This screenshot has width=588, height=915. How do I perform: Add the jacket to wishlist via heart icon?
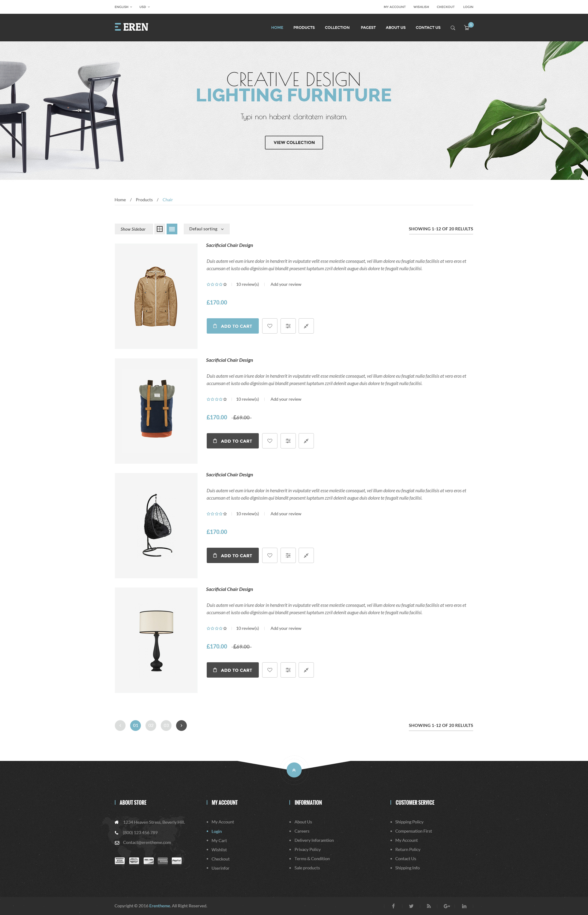click(x=269, y=326)
